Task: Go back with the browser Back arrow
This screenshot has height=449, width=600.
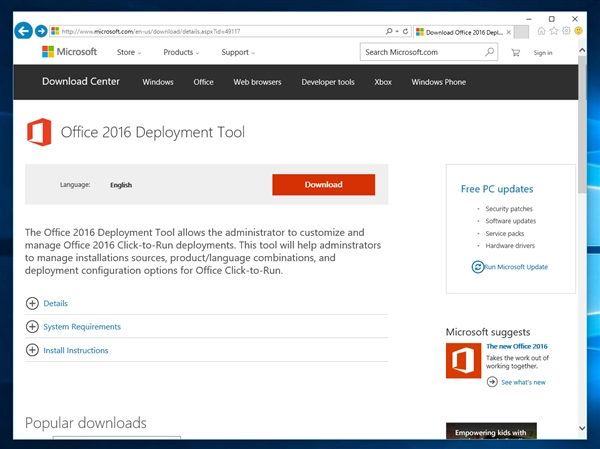Action: tap(23, 31)
